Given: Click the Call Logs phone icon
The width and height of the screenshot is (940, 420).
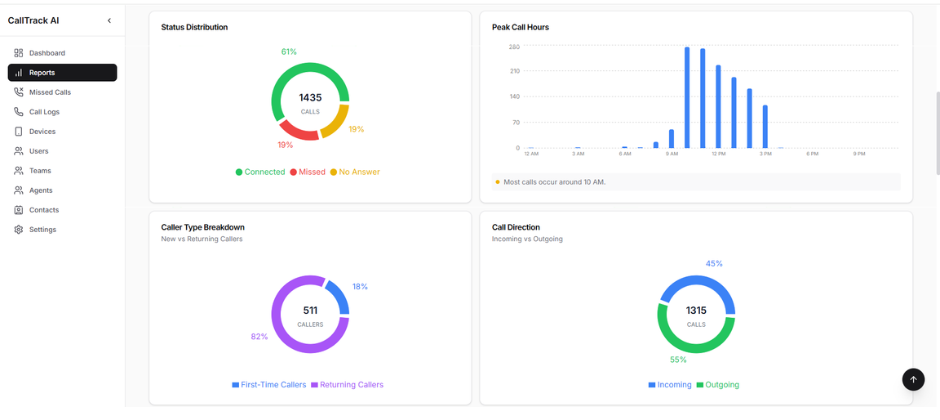Looking at the screenshot, I should click(x=19, y=112).
